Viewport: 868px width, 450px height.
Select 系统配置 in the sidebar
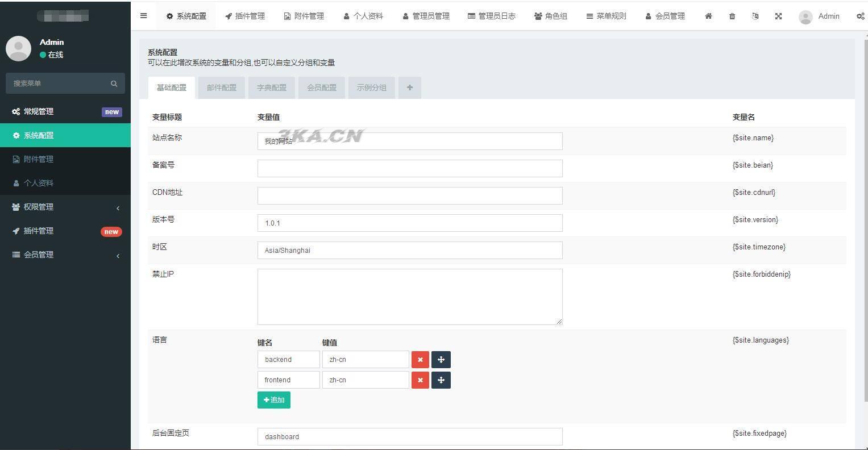tap(65, 135)
